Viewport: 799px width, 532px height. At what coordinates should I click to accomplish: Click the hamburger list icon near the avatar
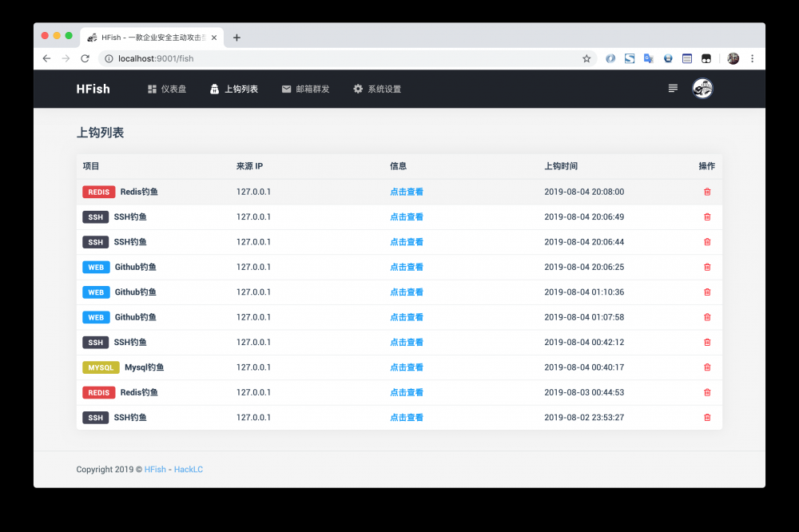(673, 89)
